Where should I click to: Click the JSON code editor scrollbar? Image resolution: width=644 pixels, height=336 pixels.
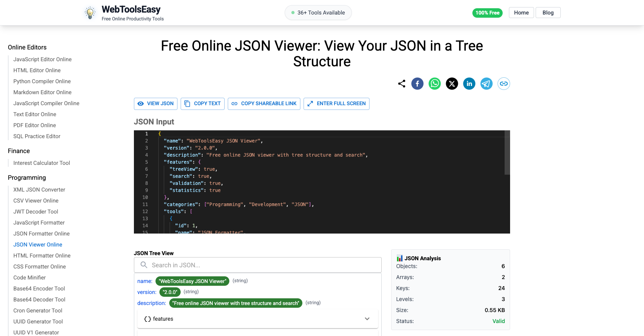click(x=507, y=153)
